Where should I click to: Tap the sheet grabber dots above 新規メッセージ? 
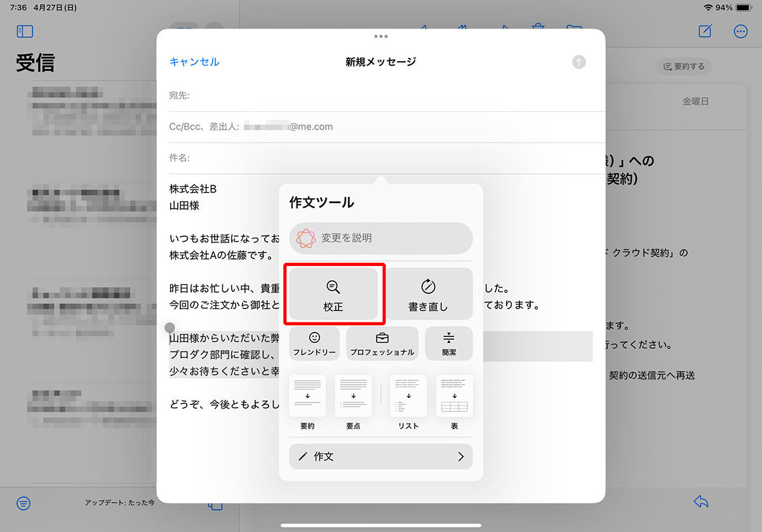pyautogui.click(x=381, y=37)
